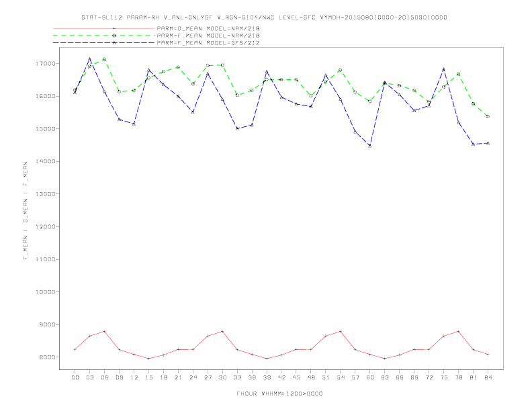The height and width of the screenshot is (411, 532).
Task: Click the x-axis tick label 15
Action: [148, 377]
